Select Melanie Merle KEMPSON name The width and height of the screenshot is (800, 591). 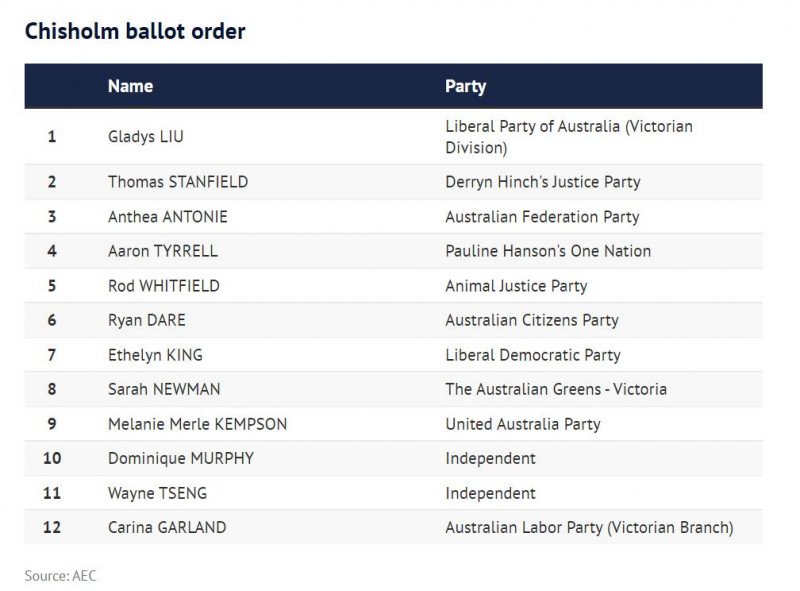pyautogui.click(x=197, y=424)
